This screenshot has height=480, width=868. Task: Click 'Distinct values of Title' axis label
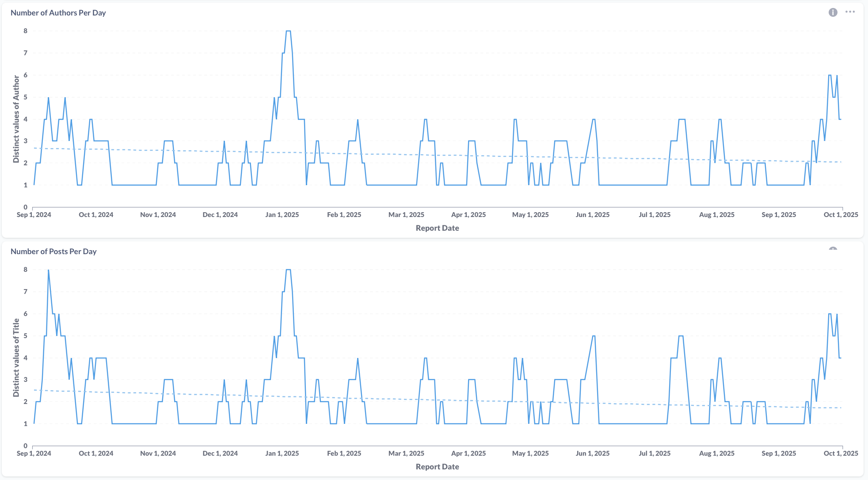16,358
